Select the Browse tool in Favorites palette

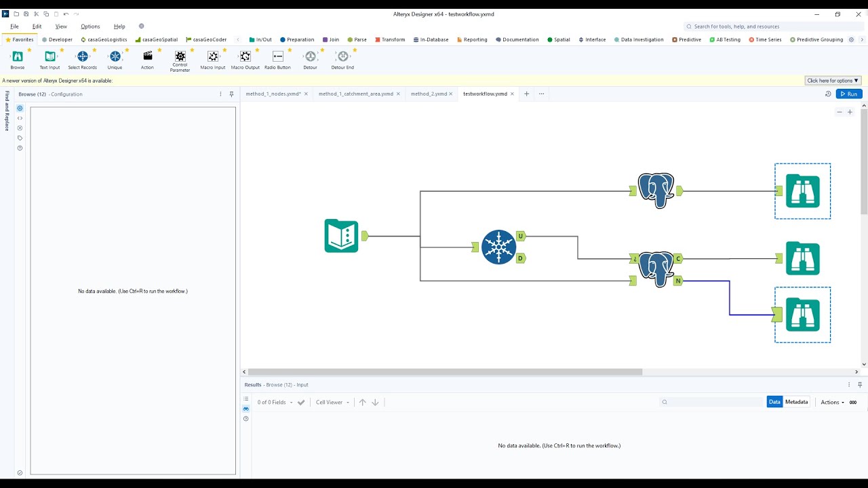[18, 57]
